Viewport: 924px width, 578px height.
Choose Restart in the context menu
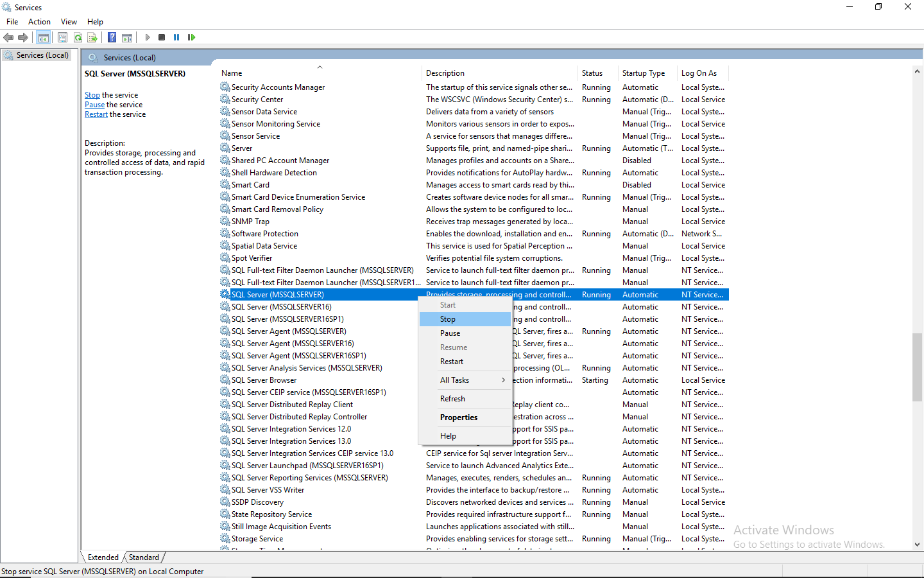465,362
